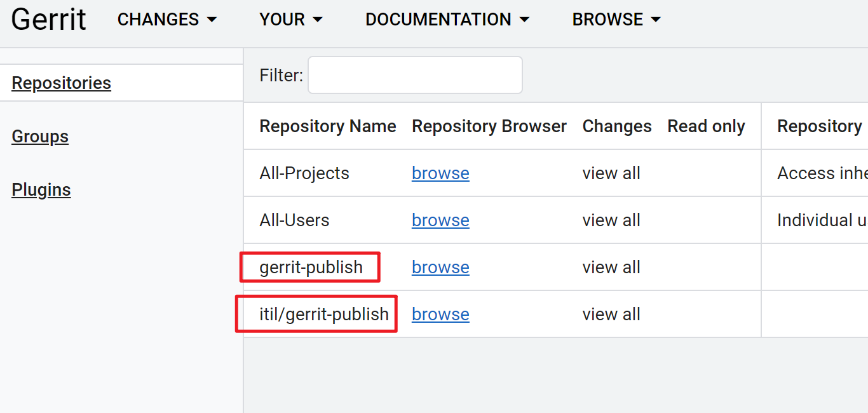Image resolution: width=868 pixels, height=413 pixels.
Task: Open the All-Projects repository
Action: 304,173
